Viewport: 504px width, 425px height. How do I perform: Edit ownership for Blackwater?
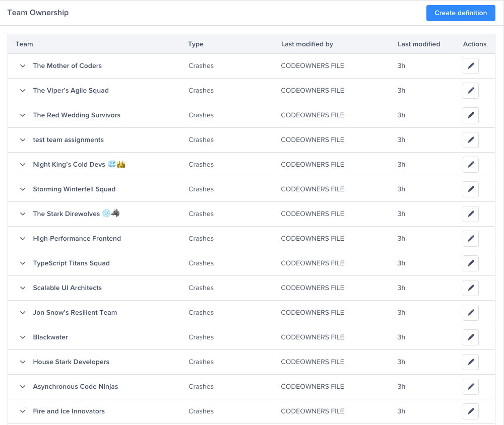(470, 337)
